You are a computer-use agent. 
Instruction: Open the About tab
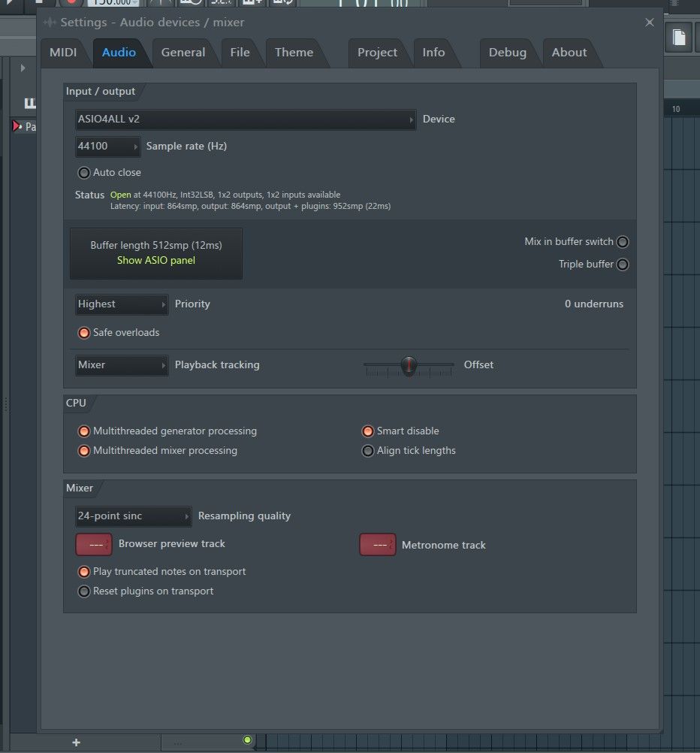[569, 53]
